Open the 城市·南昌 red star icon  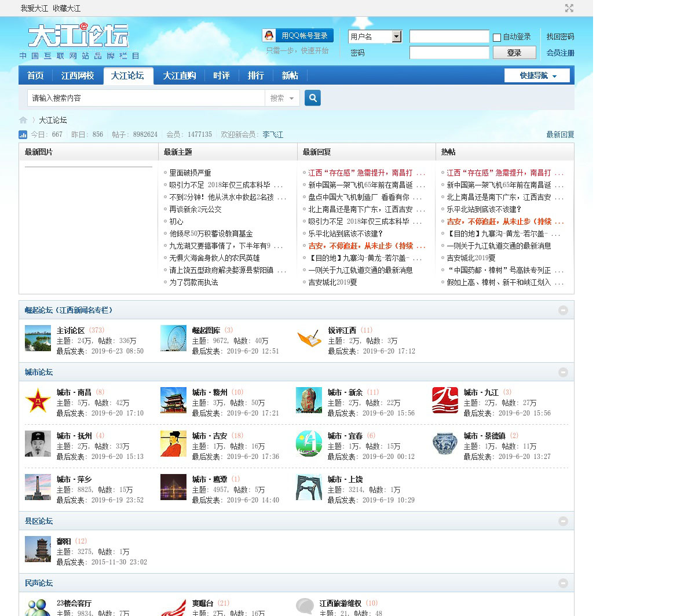(38, 401)
